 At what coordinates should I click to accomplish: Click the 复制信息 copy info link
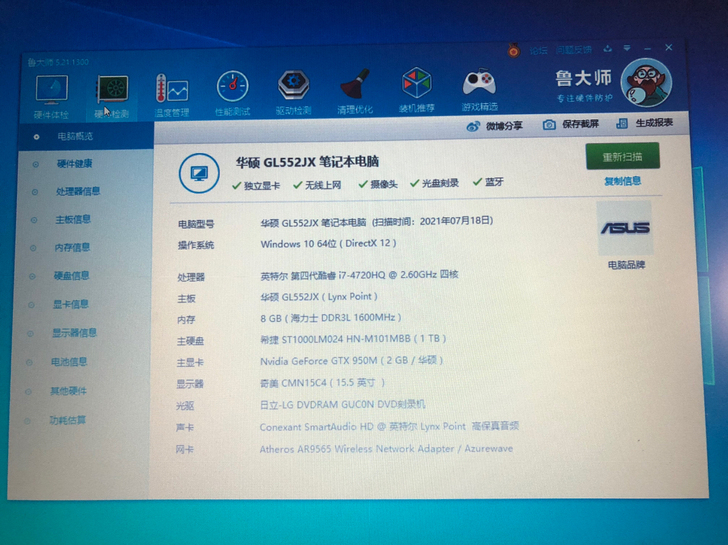[622, 181]
